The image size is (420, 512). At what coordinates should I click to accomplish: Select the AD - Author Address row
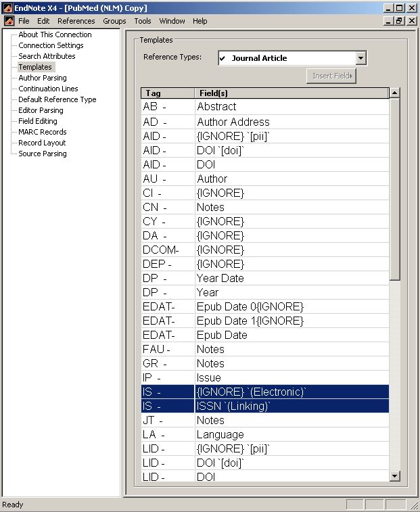pyautogui.click(x=265, y=122)
